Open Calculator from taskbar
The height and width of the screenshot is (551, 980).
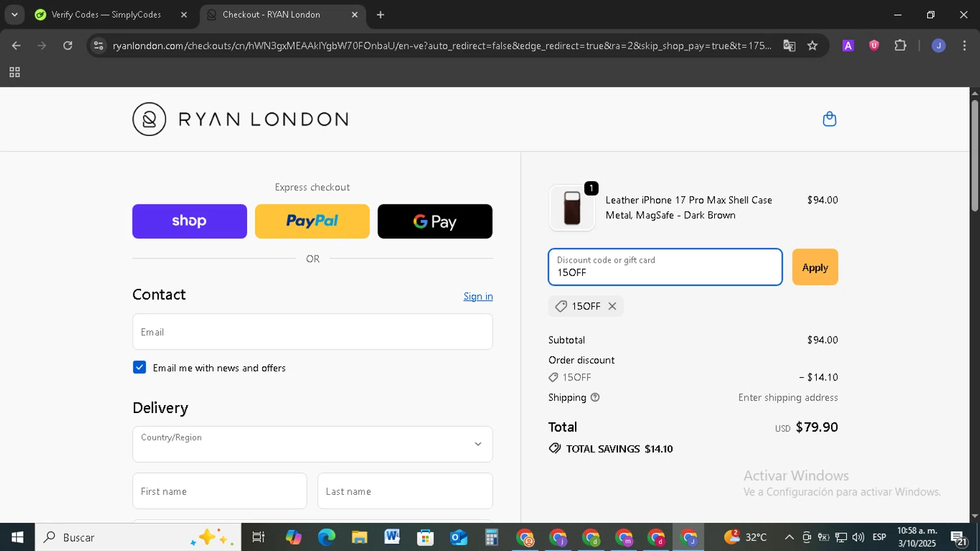click(491, 537)
